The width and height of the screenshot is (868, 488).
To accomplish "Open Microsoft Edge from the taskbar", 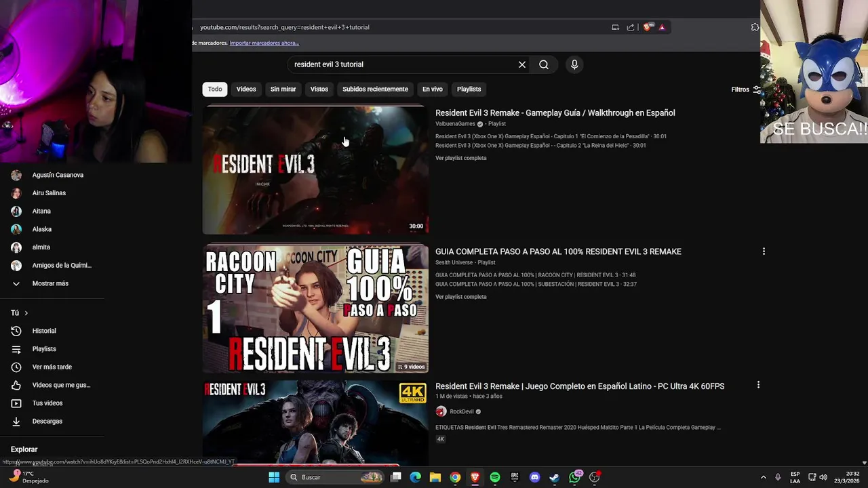I will coord(415,477).
